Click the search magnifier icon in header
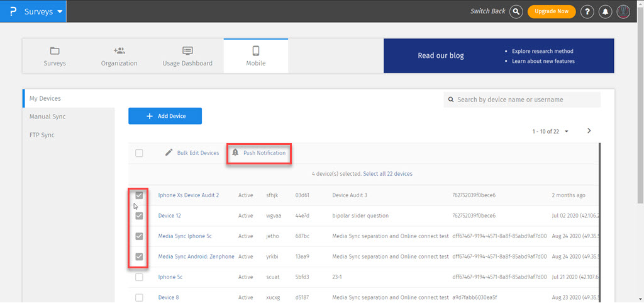The image size is (644, 303). point(516,11)
